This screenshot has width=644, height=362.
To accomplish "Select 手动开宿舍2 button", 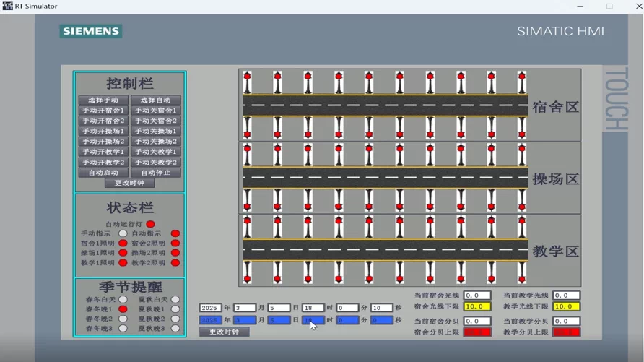I will point(103,121).
